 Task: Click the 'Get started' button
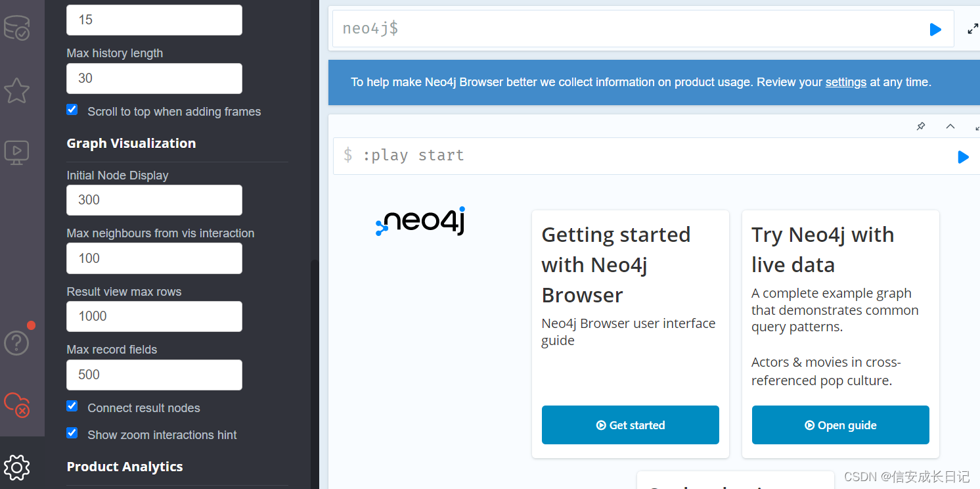(x=630, y=425)
